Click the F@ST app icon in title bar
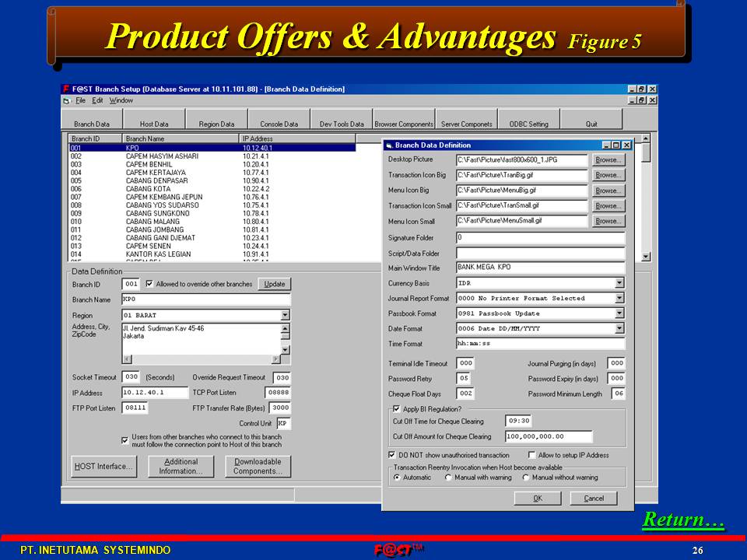The image size is (747, 560). (x=66, y=89)
